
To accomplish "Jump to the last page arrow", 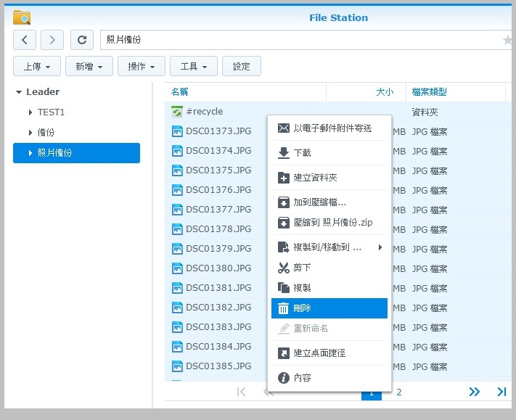I will 501,392.
